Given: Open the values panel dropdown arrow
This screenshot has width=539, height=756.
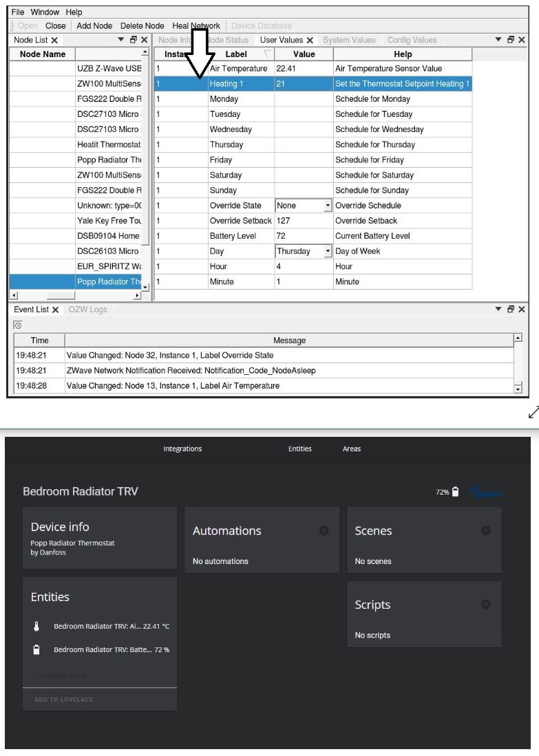Looking at the screenshot, I should tap(498, 39).
